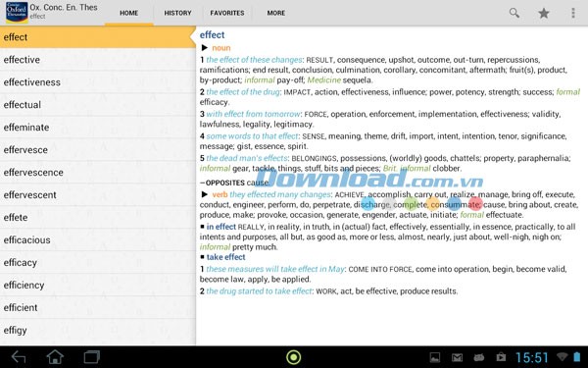
Task: Select 'effect' in the word list
Action: click(97, 37)
